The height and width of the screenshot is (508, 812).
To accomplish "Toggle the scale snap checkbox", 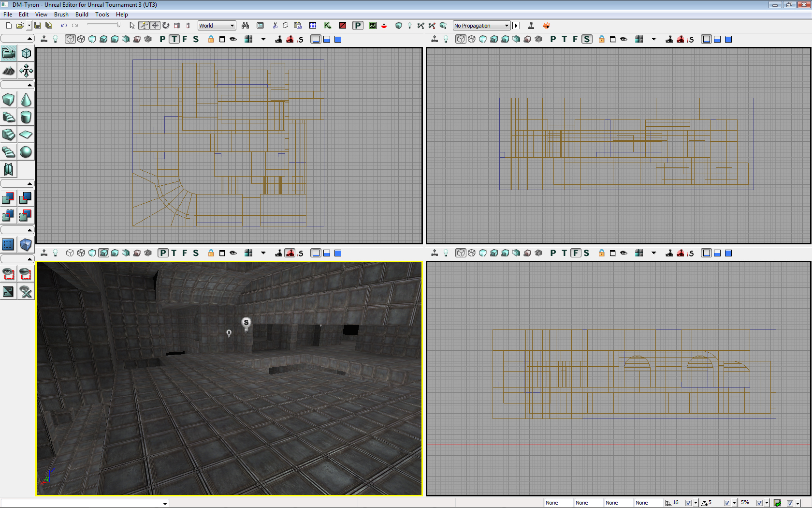I will (759, 503).
